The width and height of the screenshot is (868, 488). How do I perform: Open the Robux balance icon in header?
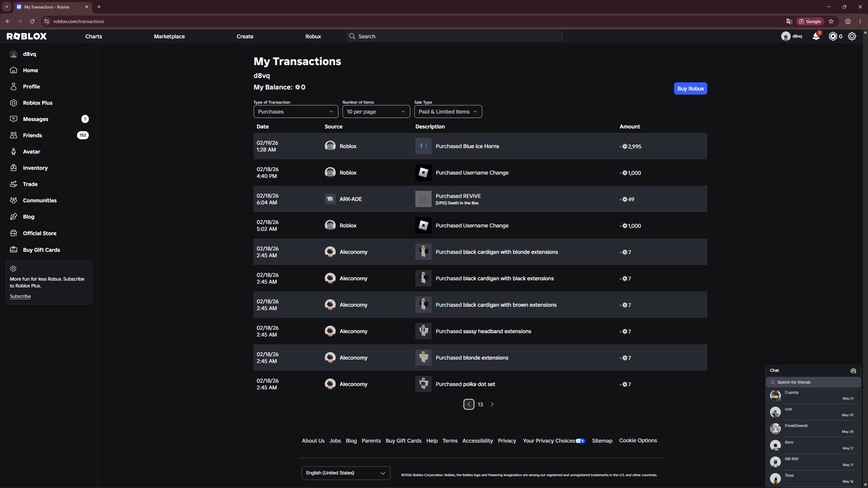coord(833,36)
